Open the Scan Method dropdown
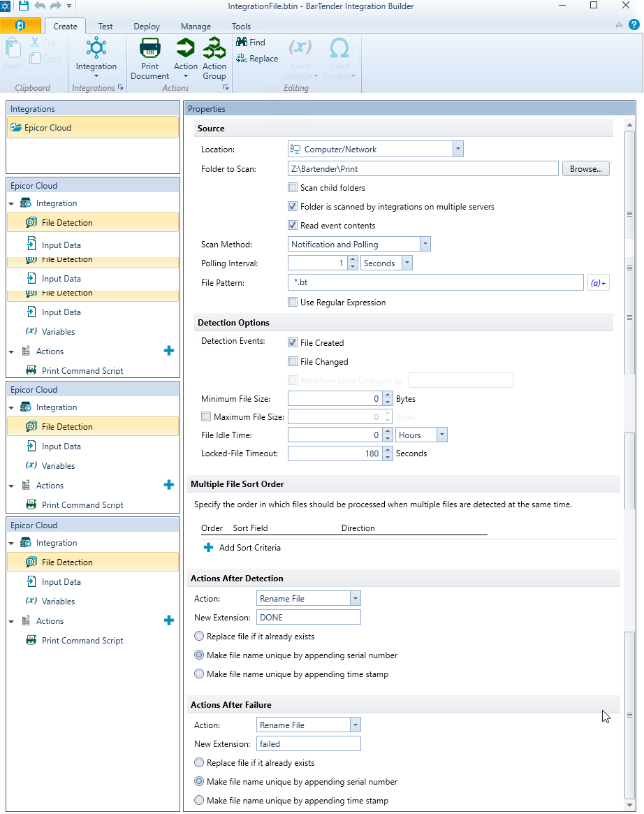This screenshot has width=644, height=814. [x=425, y=245]
